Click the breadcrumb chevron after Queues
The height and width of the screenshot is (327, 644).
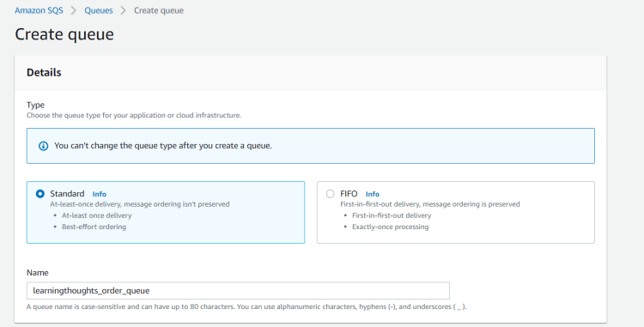tap(123, 10)
